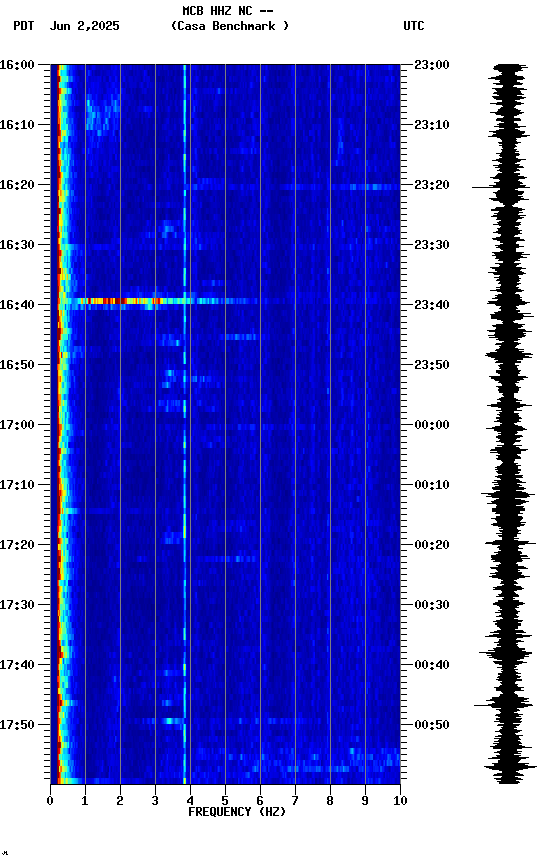Viewport: 552px width, 864px height.
Task: Click the '17:10' PDT time label
Action: pos(17,485)
